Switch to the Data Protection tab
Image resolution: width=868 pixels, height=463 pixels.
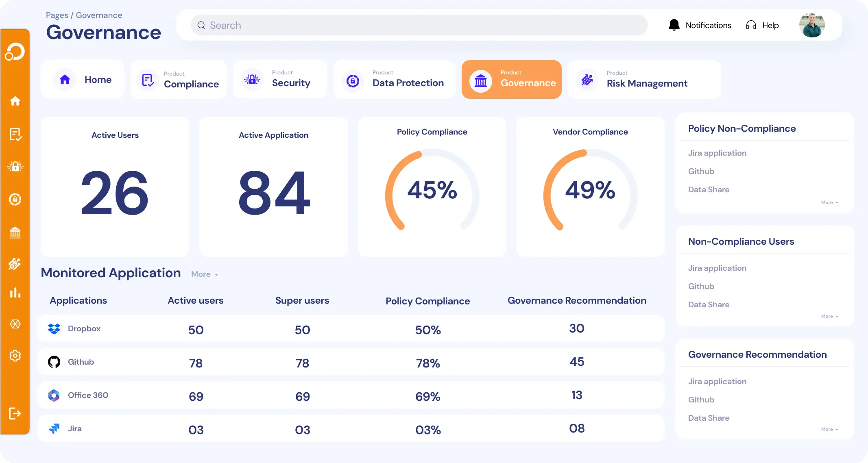click(x=394, y=79)
